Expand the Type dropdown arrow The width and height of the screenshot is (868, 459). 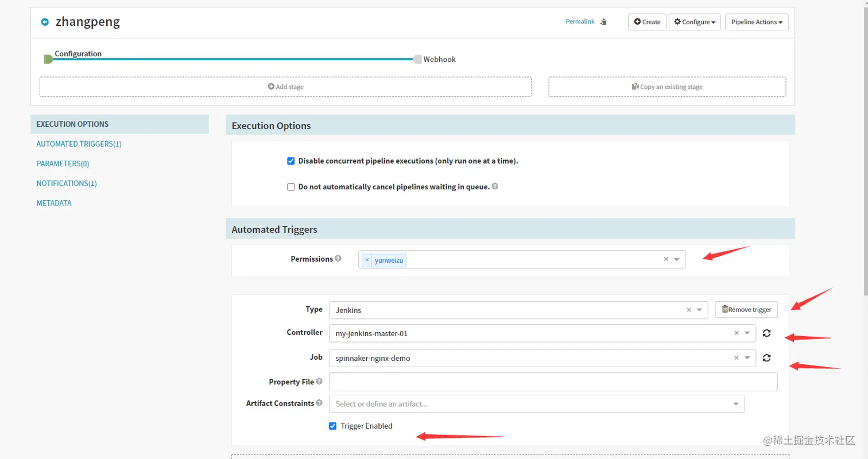pos(699,310)
